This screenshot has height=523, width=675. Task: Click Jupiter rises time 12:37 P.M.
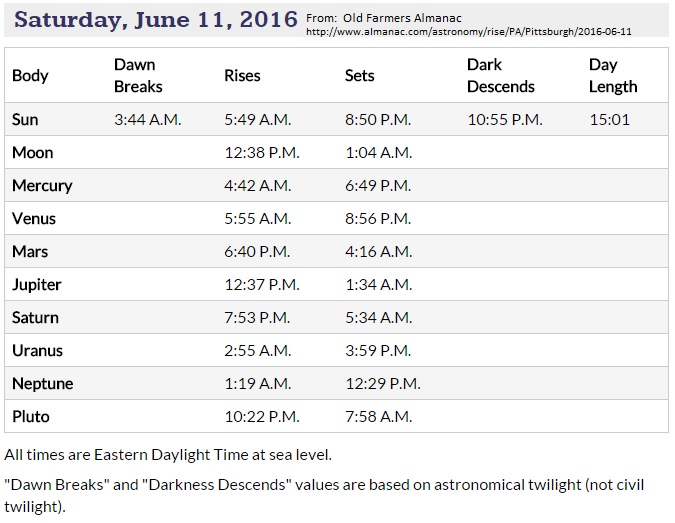point(262,285)
